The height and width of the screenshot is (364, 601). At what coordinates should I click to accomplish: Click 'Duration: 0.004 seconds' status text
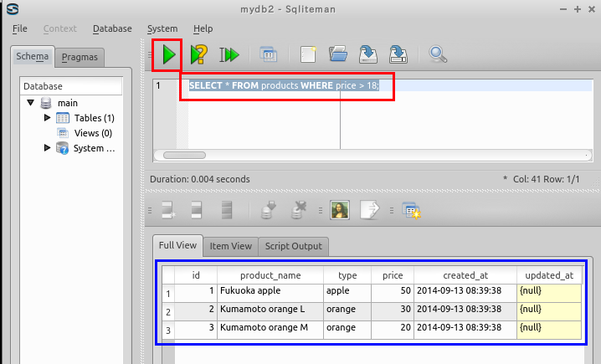[x=200, y=179]
